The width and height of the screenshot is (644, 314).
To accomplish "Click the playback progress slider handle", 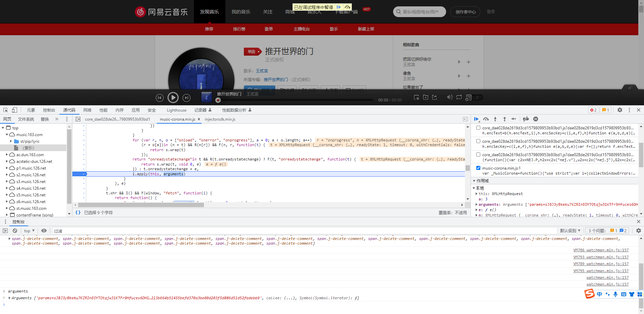I will [218, 100].
